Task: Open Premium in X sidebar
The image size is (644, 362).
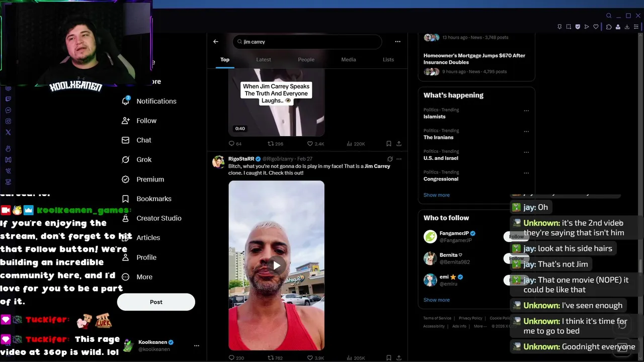Action: tap(143, 179)
